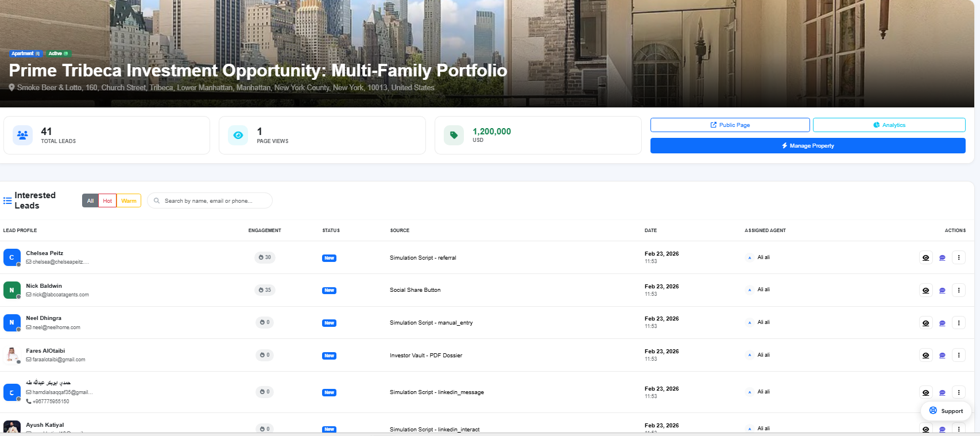Open the Public Page link

pos(730,125)
